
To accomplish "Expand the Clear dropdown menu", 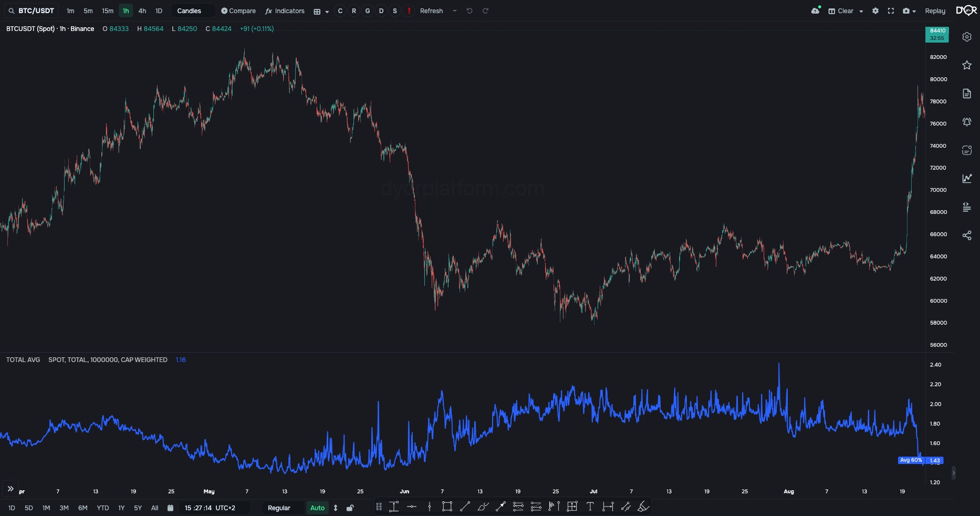I will tap(861, 11).
